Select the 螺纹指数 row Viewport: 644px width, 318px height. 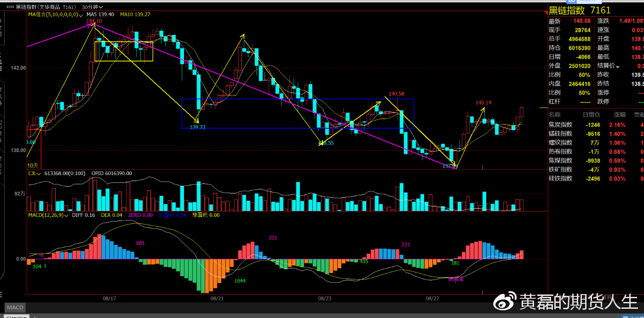click(x=596, y=142)
